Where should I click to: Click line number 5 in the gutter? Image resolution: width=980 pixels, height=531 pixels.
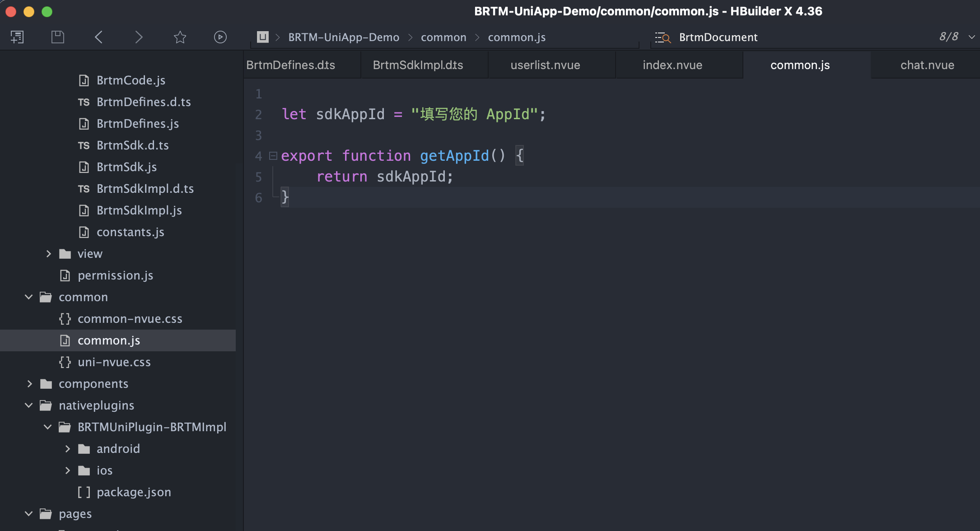click(x=258, y=177)
